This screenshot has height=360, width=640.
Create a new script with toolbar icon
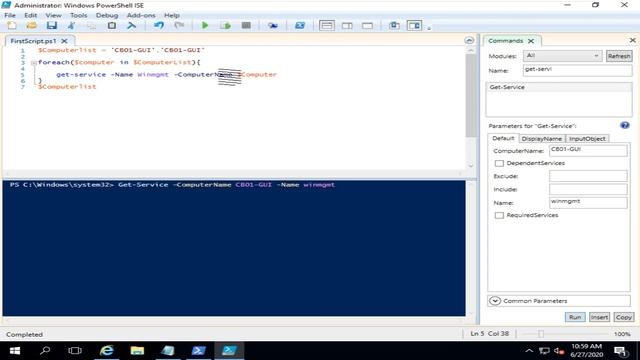pos(12,25)
